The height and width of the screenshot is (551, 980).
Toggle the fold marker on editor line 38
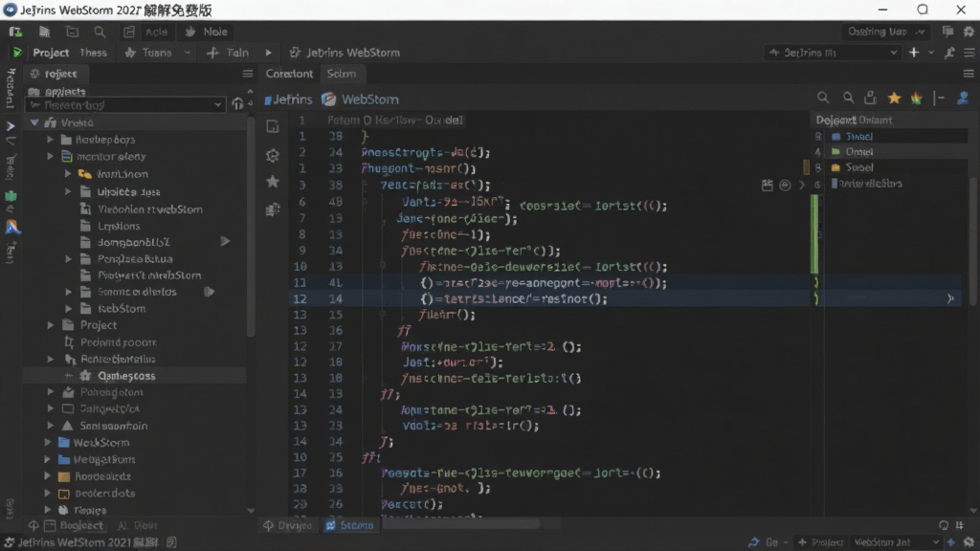tap(365, 185)
